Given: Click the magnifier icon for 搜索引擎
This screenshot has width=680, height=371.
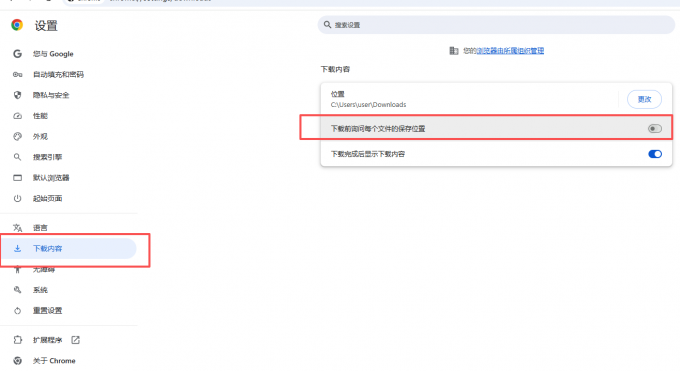Looking at the screenshot, I should 17,157.
